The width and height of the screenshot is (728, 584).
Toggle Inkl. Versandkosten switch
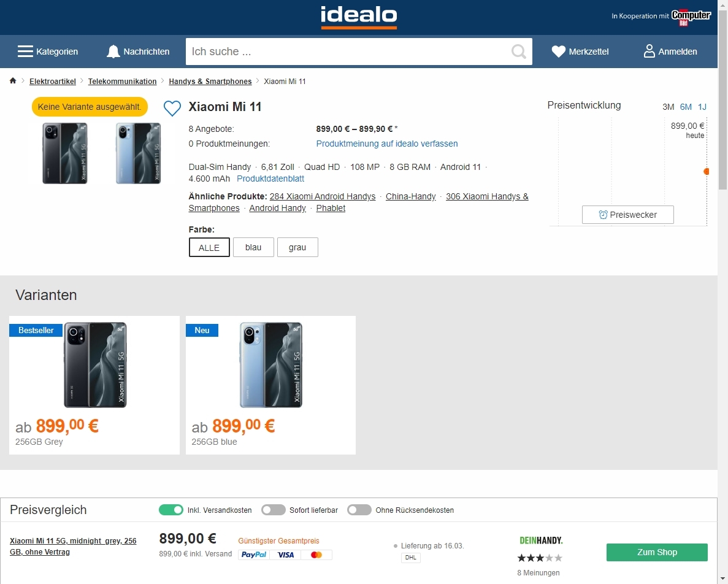(171, 510)
